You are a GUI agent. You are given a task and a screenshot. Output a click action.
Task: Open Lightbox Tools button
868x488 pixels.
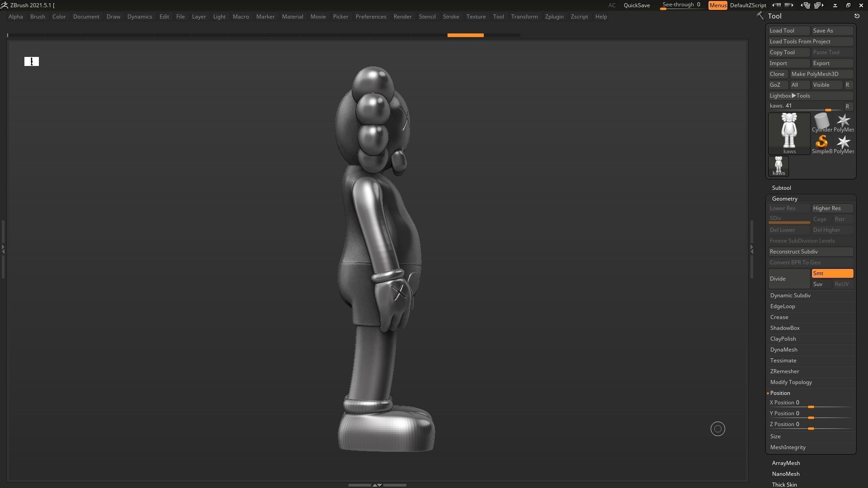811,96
